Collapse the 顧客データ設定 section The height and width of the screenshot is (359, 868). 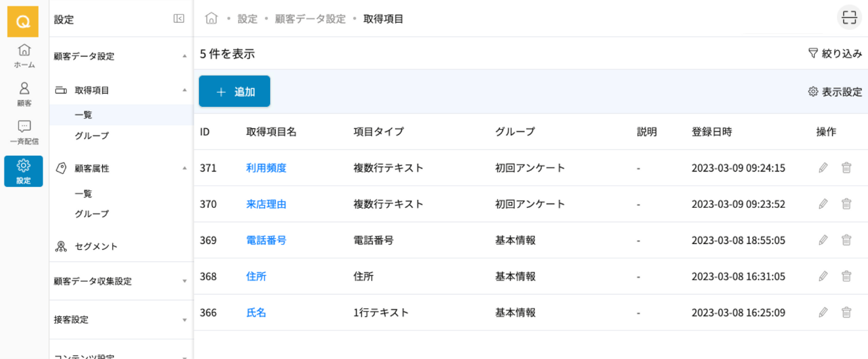point(184,57)
